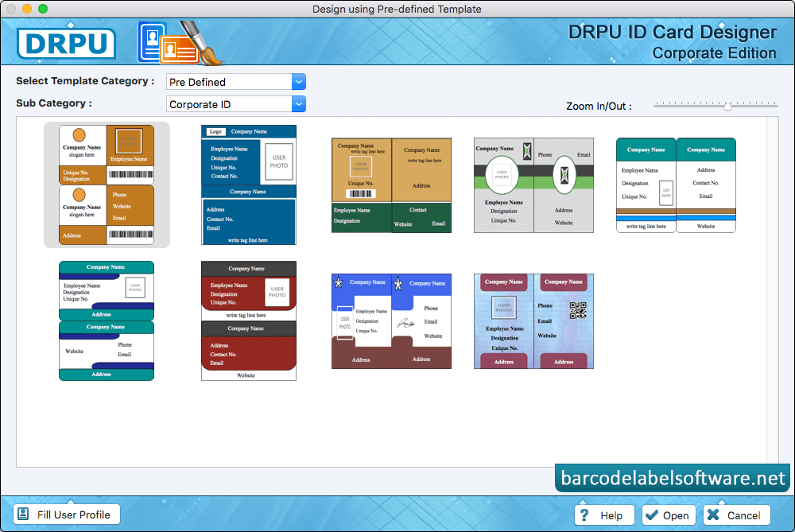The width and height of the screenshot is (795, 532).
Task: Select the blue Logo Company Name template
Action: click(x=248, y=185)
